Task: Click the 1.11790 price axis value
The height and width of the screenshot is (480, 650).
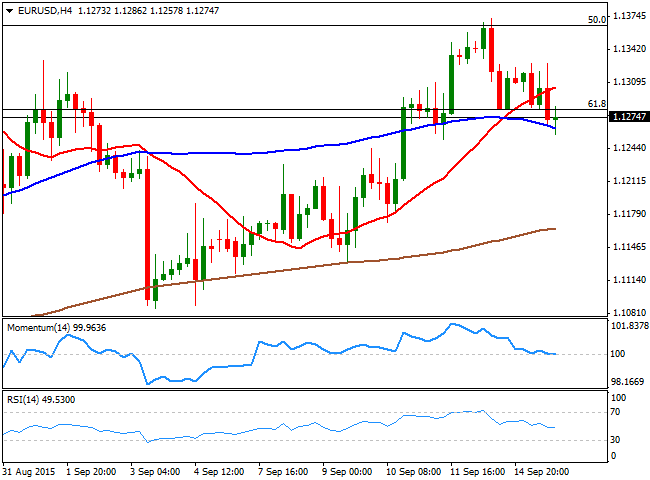Action: point(629,214)
